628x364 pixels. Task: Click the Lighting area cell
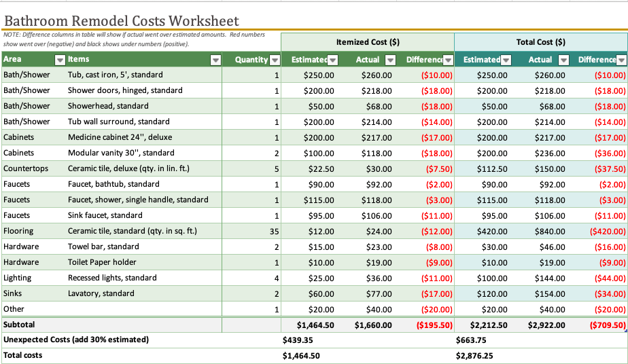[34, 278]
